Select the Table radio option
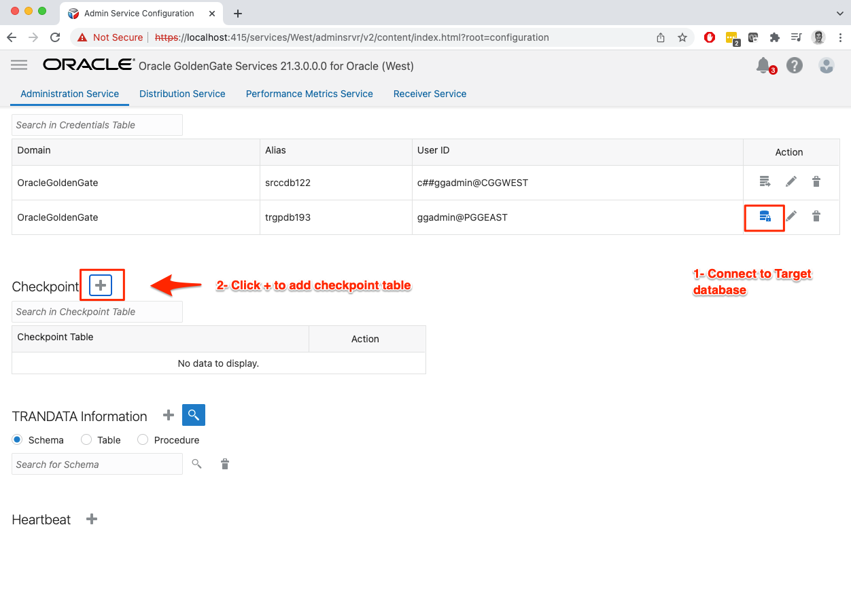 point(86,440)
